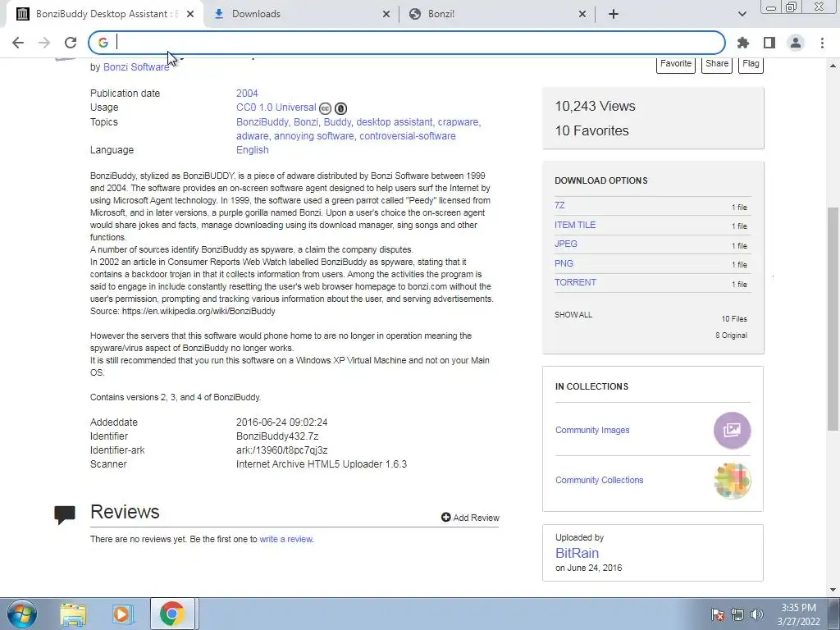
Task: Open the volume speaker tray icon
Action: (x=757, y=614)
